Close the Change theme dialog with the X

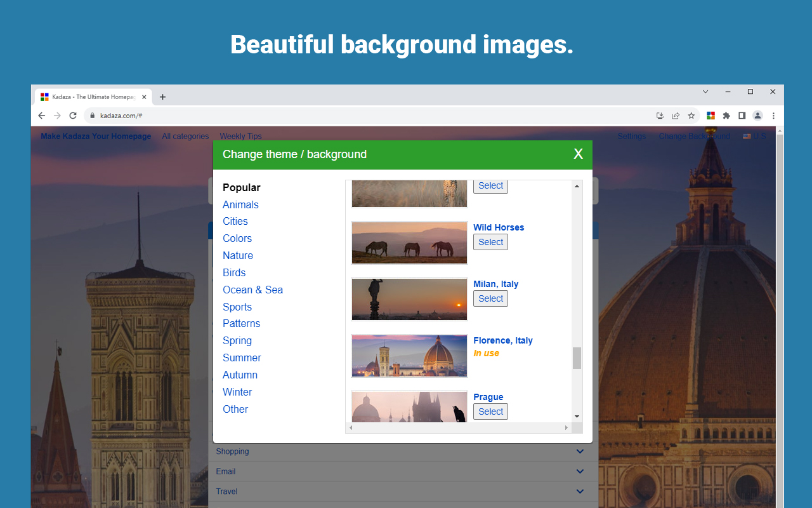578,154
